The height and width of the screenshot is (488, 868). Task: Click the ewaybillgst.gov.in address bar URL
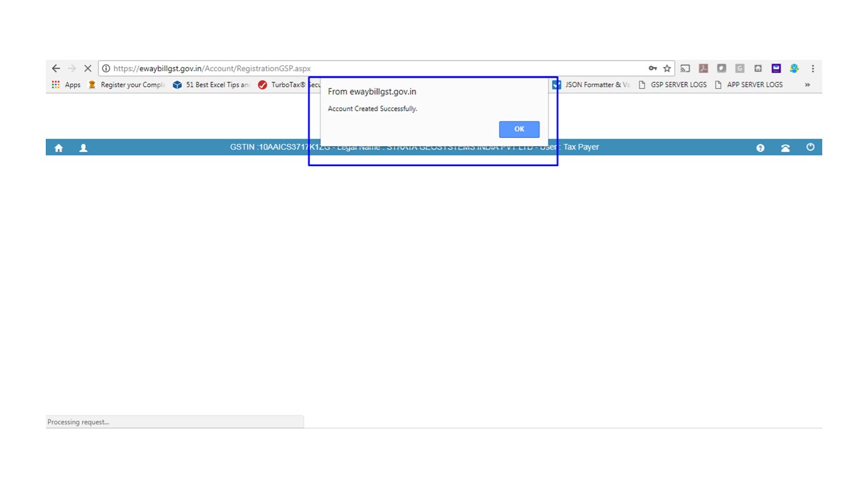click(x=212, y=69)
